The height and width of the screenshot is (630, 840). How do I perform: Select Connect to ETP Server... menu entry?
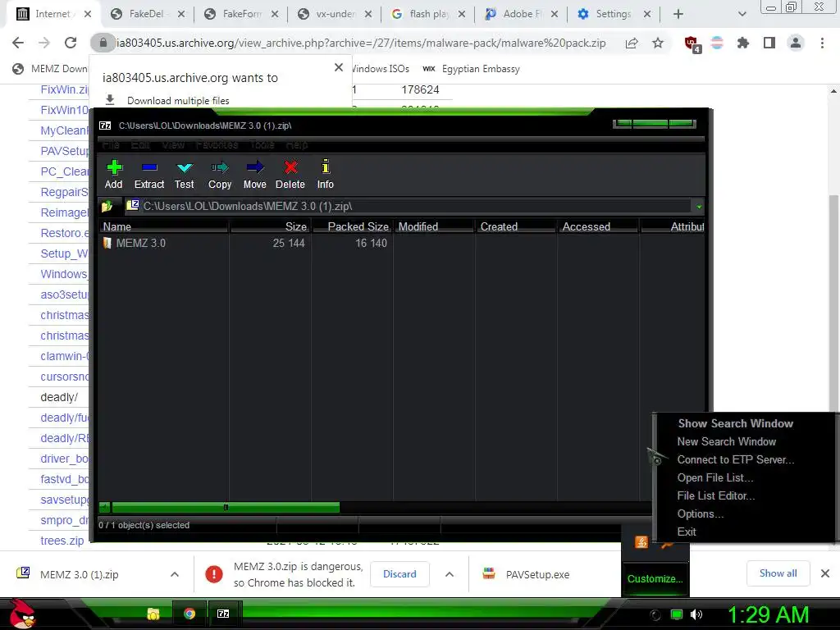(x=736, y=460)
